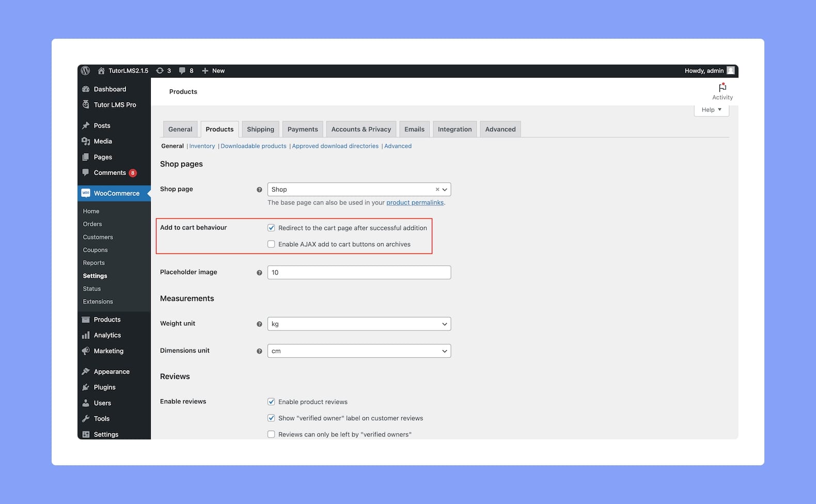
Task: Uncheck Redirect to the cart page checkbox
Action: point(271,228)
